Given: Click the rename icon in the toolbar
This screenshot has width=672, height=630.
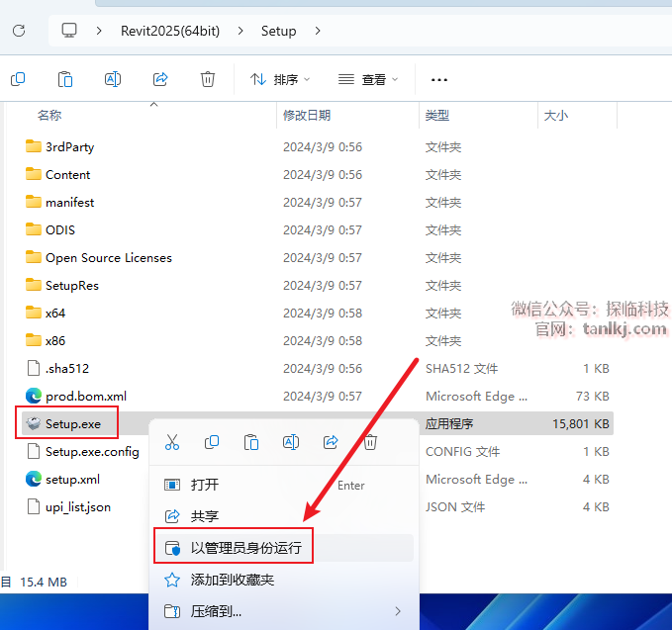Looking at the screenshot, I should click(113, 79).
